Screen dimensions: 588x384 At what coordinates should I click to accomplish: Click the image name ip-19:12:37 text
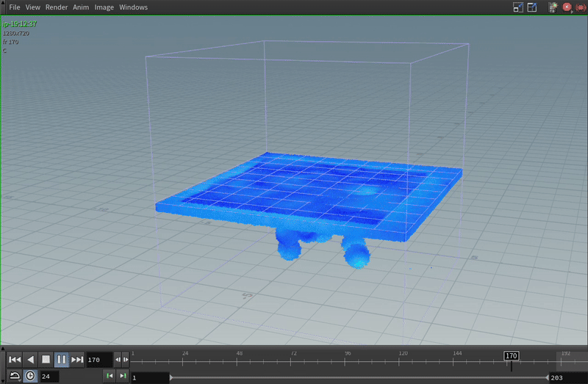tap(20, 24)
